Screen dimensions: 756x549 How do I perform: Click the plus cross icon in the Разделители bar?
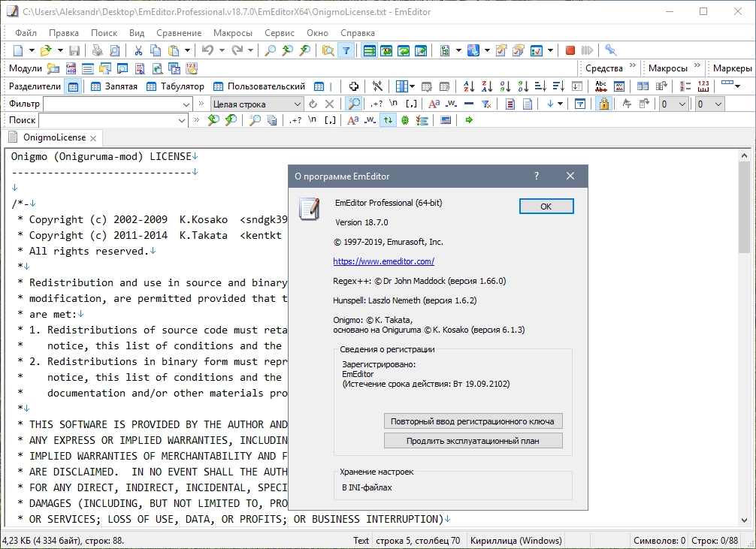pos(354,86)
